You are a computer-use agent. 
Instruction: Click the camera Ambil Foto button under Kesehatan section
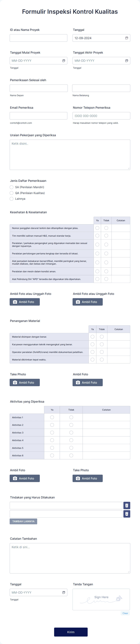click(25, 302)
